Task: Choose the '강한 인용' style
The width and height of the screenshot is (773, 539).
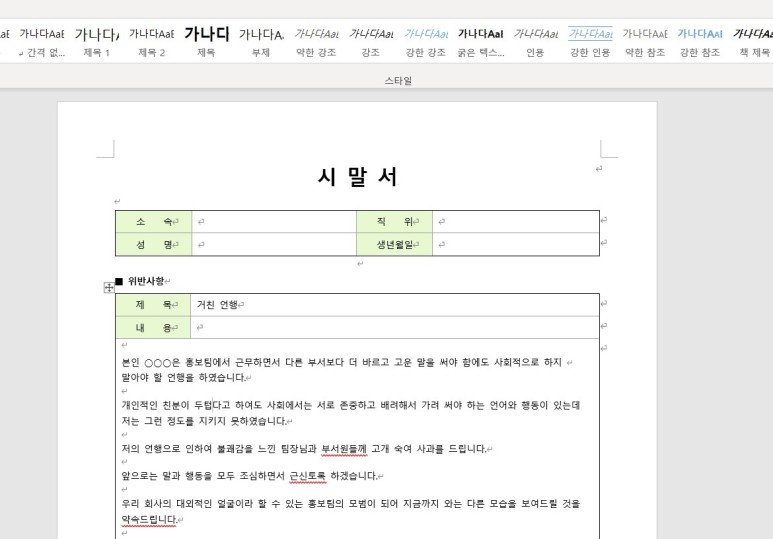Action: tap(590, 42)
